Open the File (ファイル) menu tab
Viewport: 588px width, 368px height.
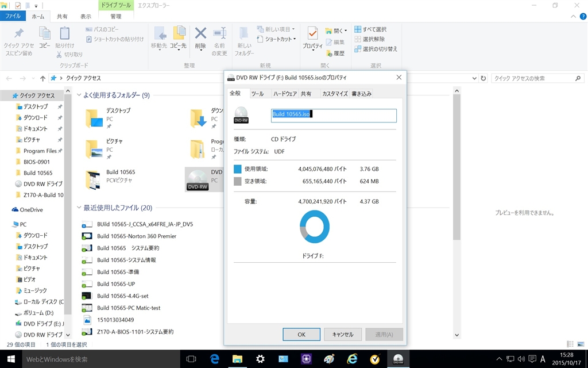tap(13, 16)
